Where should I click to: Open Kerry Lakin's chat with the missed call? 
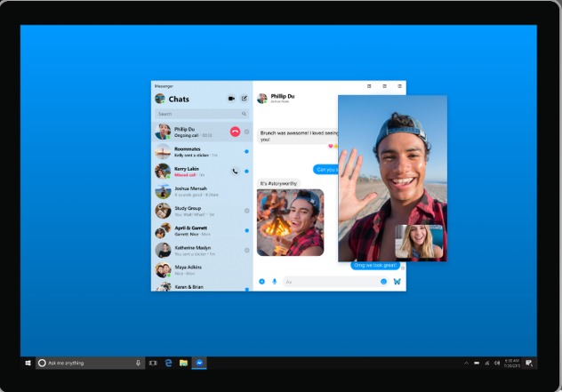202,172
